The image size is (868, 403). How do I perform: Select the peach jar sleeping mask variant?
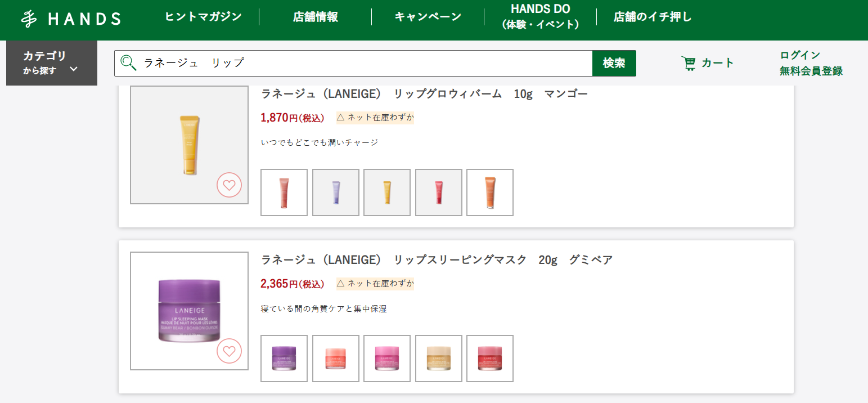(336, 359)
